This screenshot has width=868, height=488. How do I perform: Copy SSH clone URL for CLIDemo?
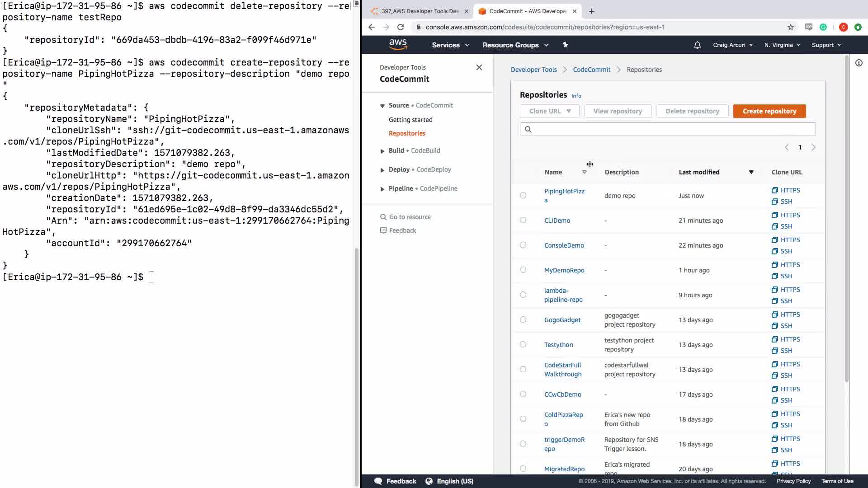point(782,226)
